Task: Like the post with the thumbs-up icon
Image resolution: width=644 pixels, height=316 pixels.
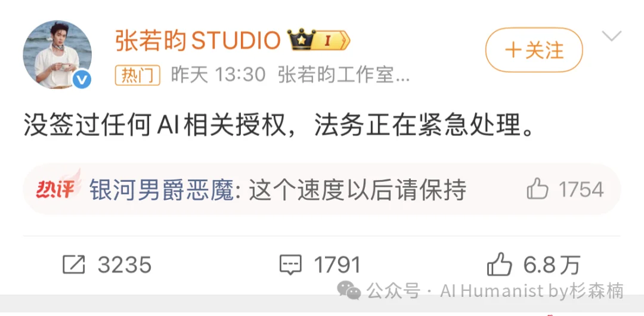Action: tap(500, 264)
